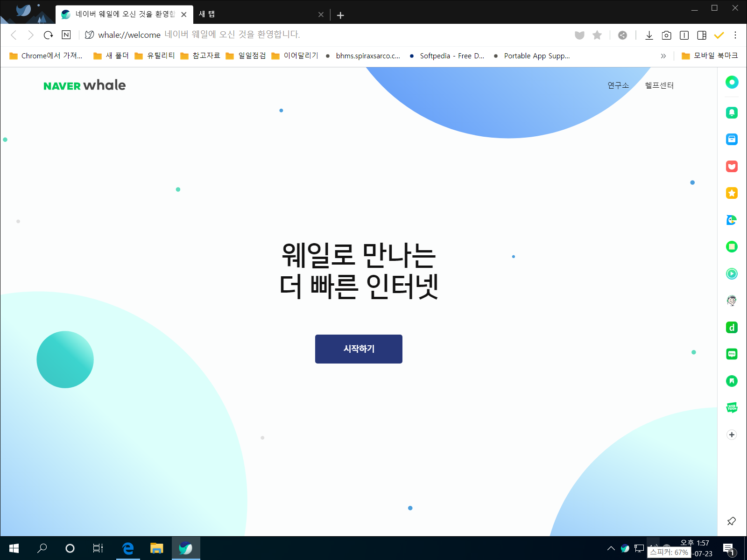Open the Papago translator sidebar icon

pyautogui.click(x=732, y=220)
